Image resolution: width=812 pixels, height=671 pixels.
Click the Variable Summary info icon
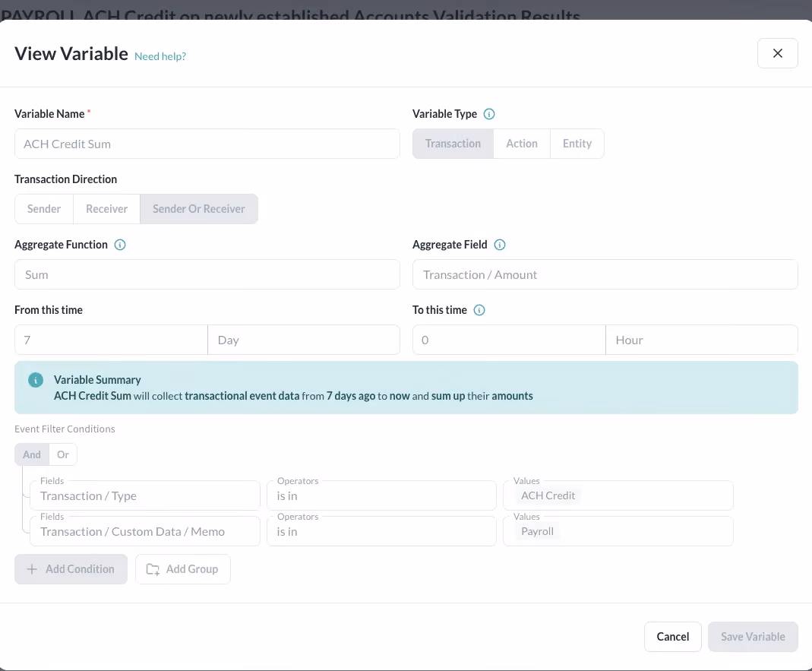pos(36,380)
